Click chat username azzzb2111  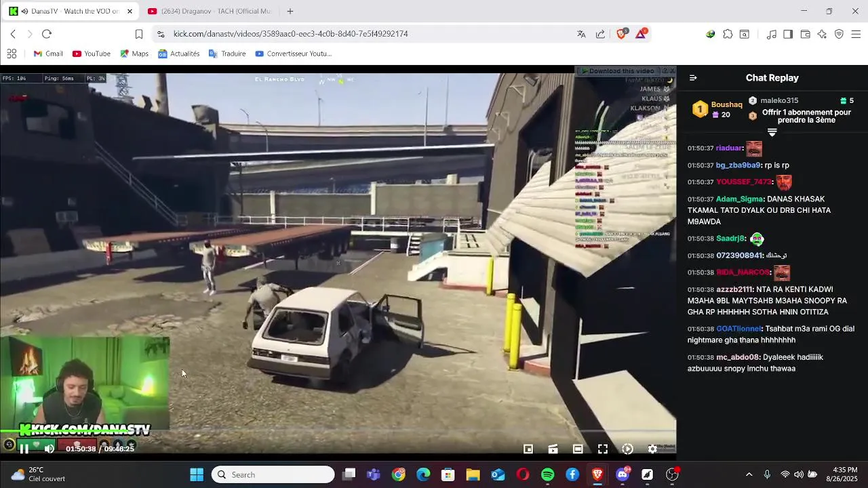tap(734, 289)
